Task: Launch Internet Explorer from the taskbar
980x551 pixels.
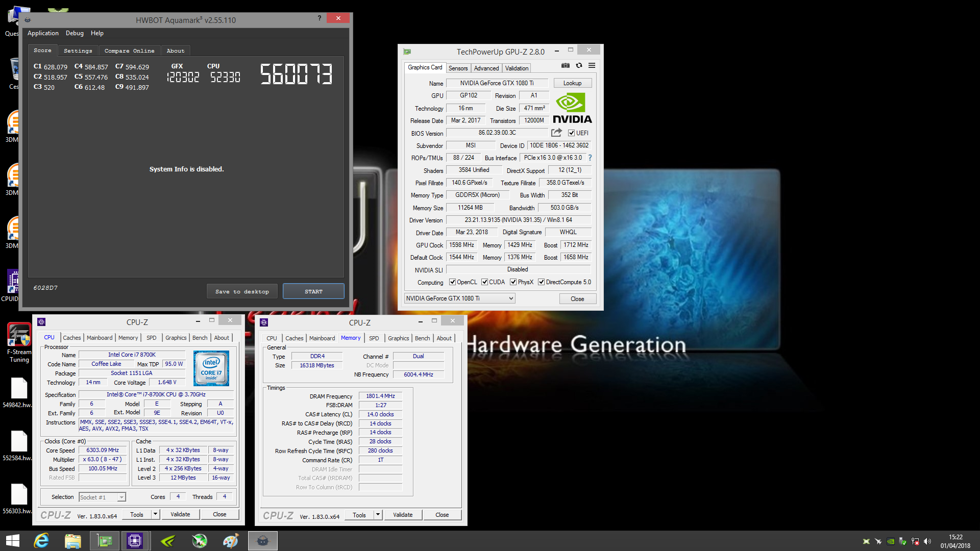Action: click(x=41, y=541)
